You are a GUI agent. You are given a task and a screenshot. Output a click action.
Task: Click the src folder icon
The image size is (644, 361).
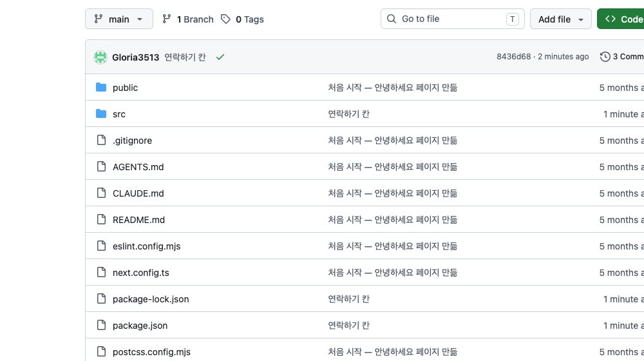tap(101, 113)
